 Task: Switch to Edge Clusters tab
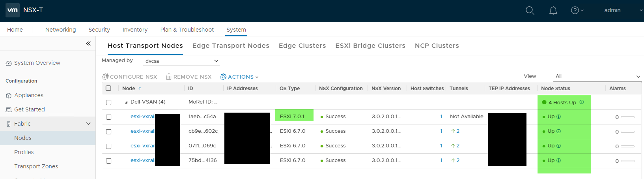pos(302,46)
